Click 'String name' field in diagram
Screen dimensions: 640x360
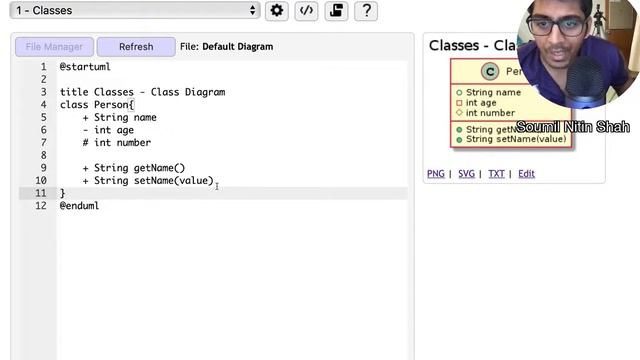[493, 92]
